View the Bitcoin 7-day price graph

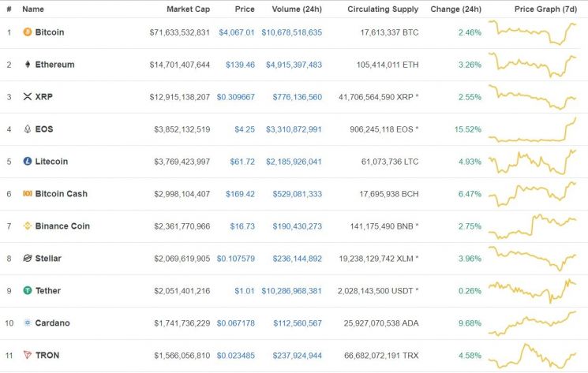coord(532,32)
